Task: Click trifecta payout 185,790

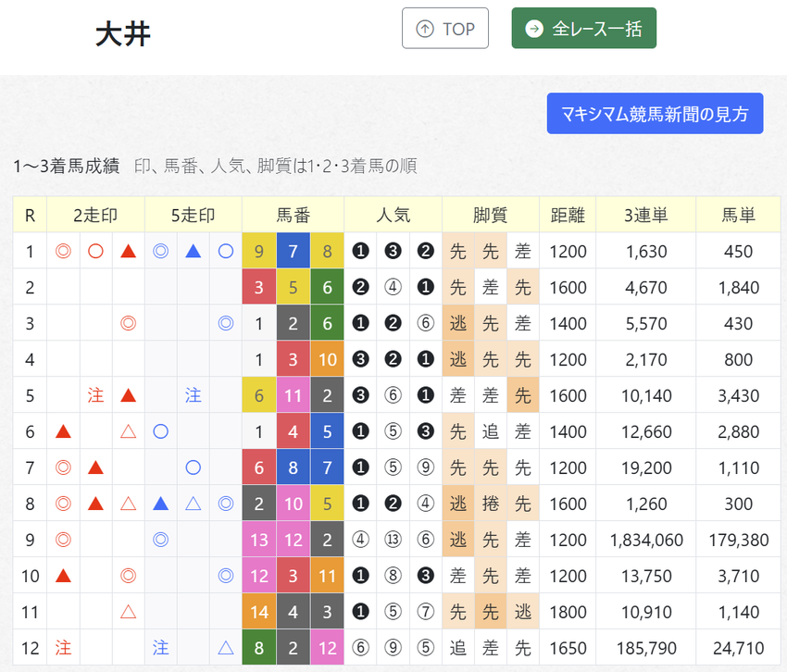Action: tap(646, 649)
